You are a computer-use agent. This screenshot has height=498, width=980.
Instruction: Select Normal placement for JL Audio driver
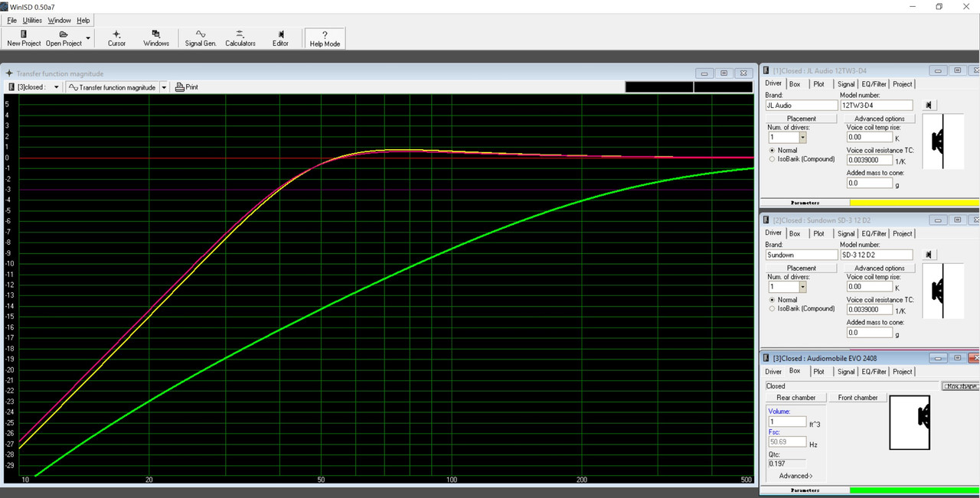[771, 150]
